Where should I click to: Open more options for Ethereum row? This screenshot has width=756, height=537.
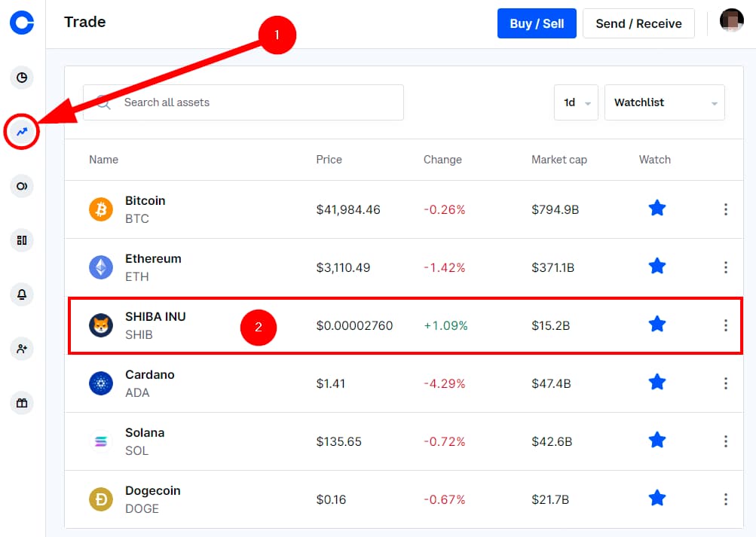(726, 267)
